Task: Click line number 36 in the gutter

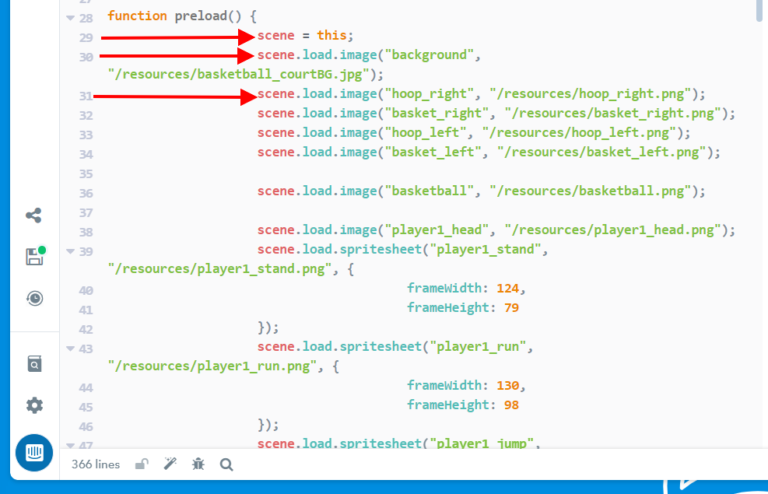Action: click(x=86, y=192)
